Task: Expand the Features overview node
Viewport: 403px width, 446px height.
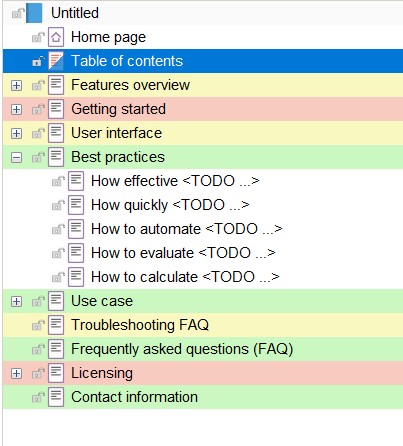Action: (16, 85)
